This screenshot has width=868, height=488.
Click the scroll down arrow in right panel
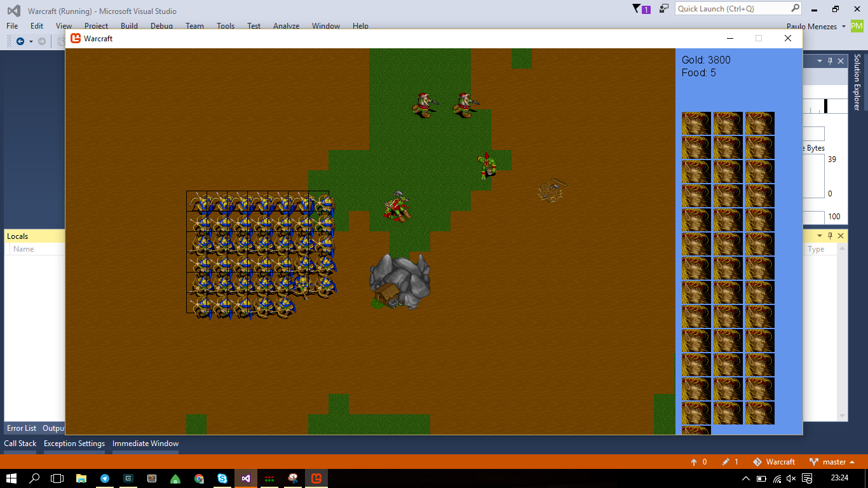(x=843, y=417)
